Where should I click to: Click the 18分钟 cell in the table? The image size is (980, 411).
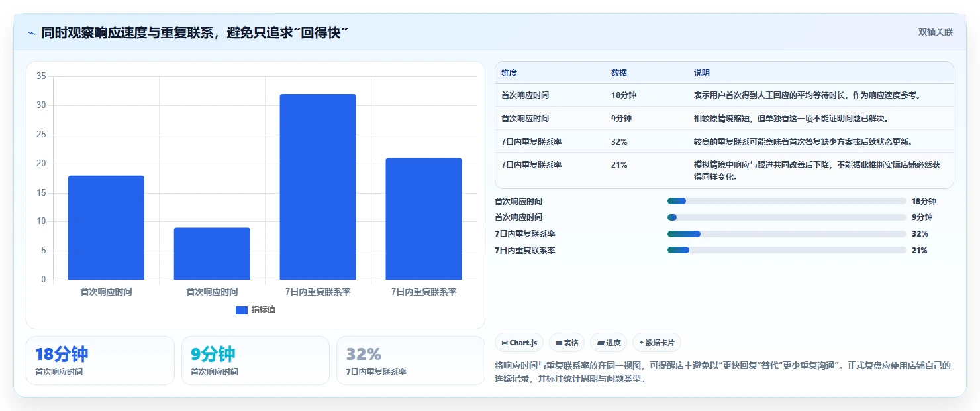[624, 95]
